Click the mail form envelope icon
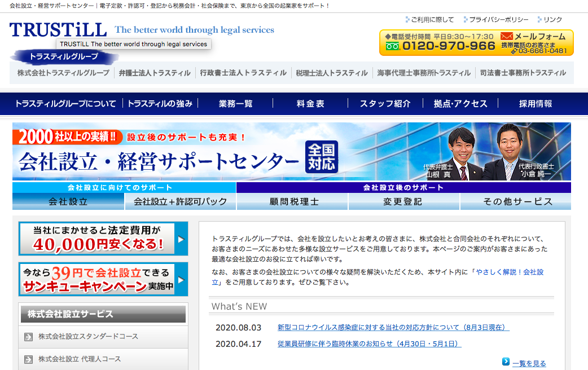 click(506, 37)
